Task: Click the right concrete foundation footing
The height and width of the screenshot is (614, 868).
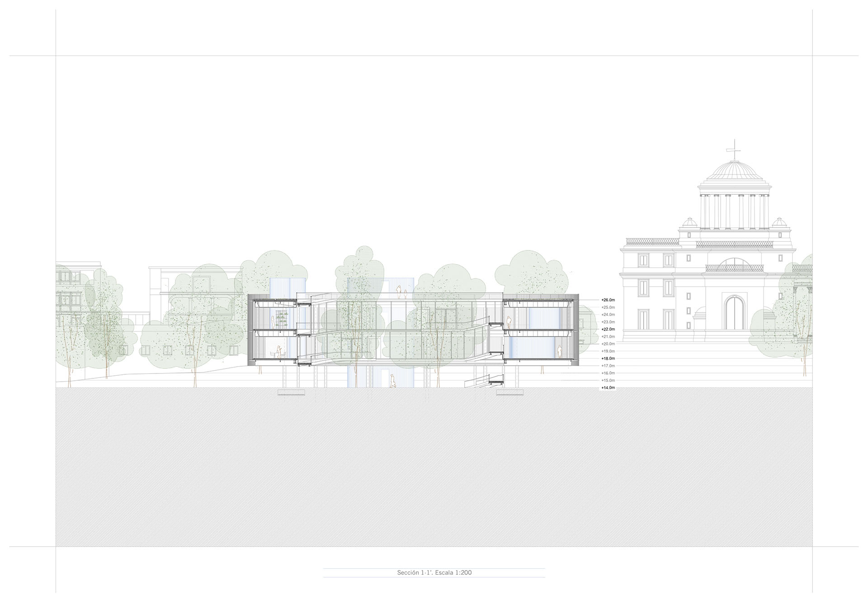Action: click(509, 392)
